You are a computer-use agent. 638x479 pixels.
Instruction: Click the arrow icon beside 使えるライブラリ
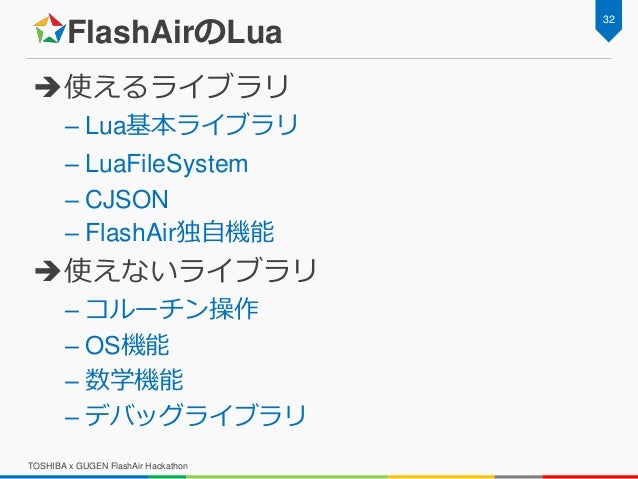click(x=48, y=86)
